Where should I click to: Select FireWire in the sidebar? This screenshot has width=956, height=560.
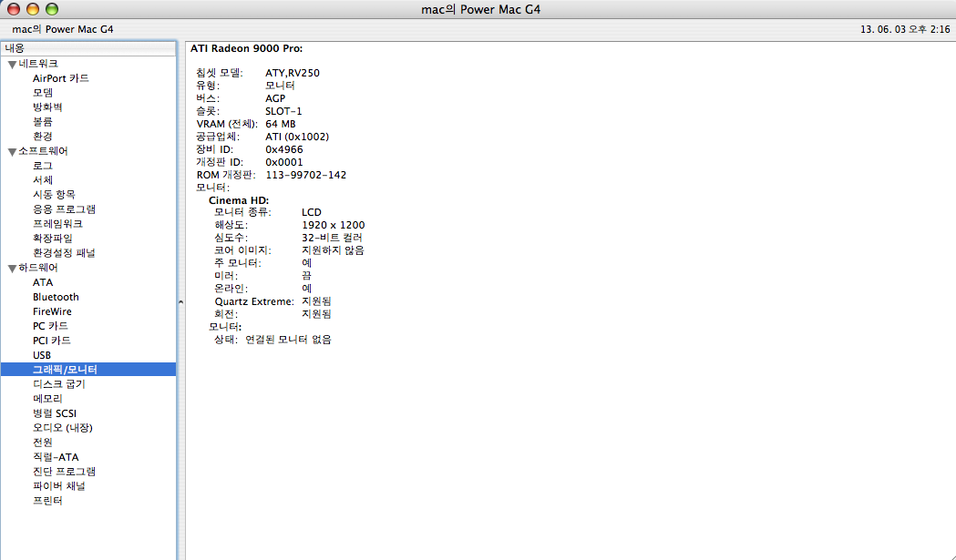click(x=52, y=311)
